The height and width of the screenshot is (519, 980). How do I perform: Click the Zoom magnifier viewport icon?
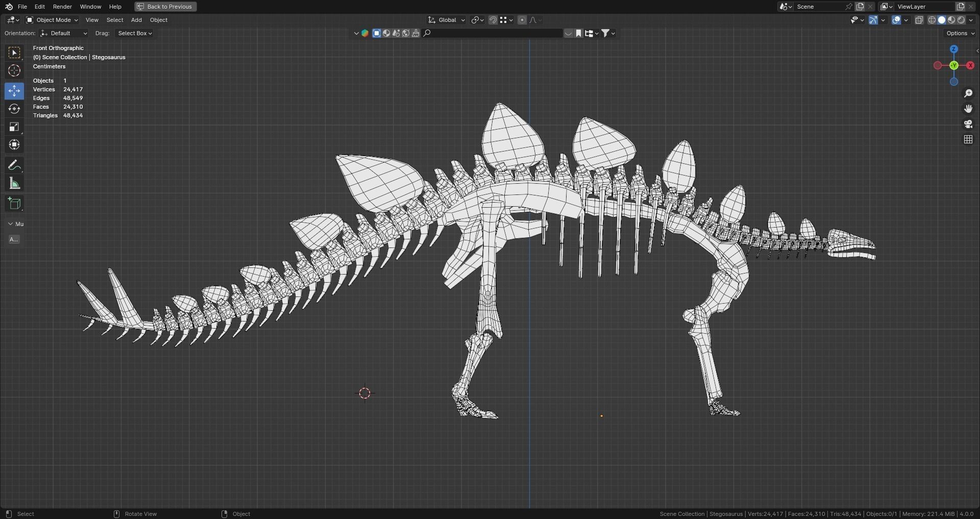(x=968, y=93)
